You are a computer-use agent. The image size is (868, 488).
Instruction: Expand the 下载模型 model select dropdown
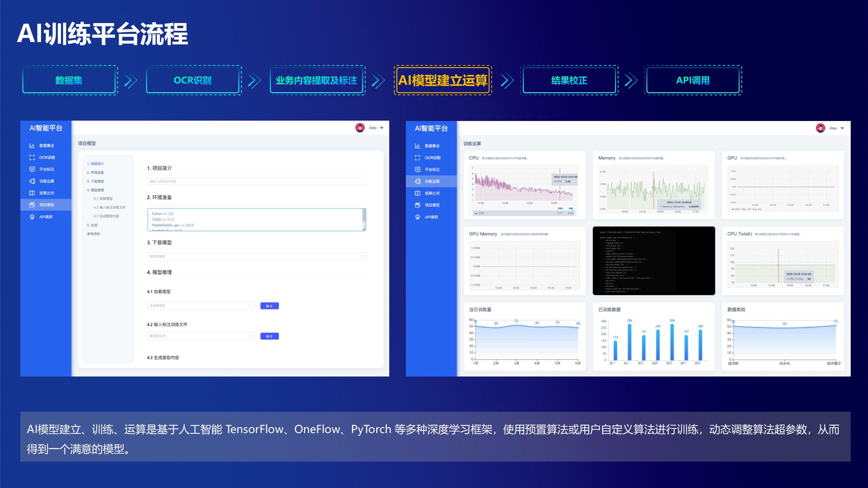[x=257, y=256]
